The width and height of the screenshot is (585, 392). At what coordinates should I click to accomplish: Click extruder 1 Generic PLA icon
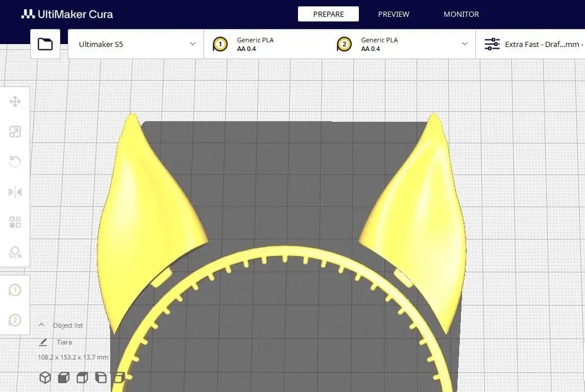tap(220, 45)
